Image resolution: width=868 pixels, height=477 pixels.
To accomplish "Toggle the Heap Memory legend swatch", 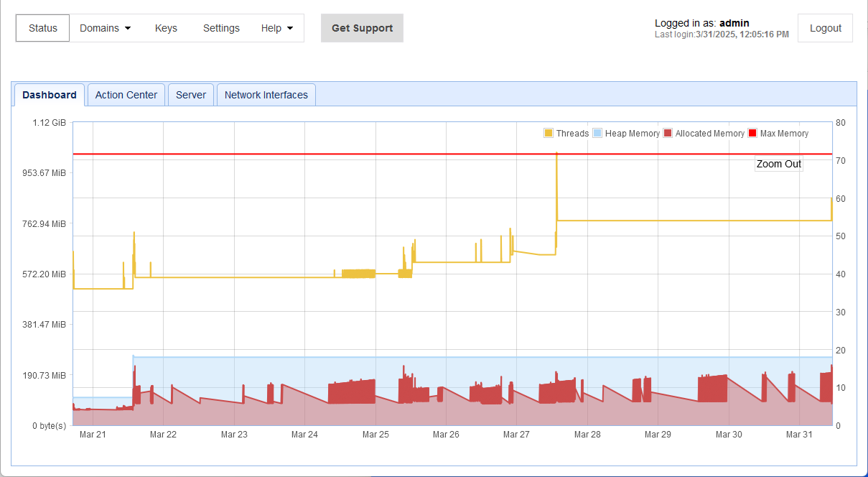I will click(597, 134).
